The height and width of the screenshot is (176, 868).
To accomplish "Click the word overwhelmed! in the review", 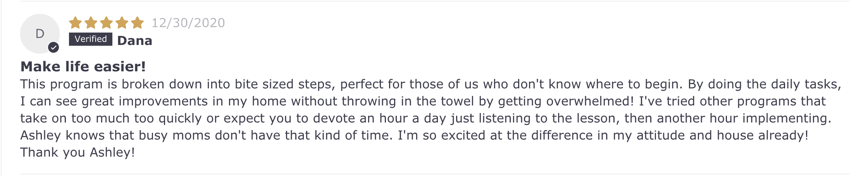I will (x=590, y=101).
